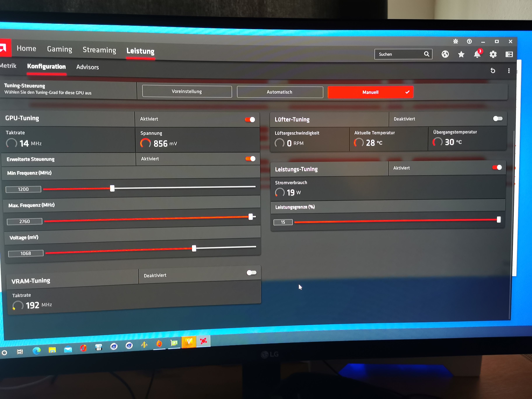532x399 pixels.
Task: Select the Leistung tab
Action: click(x=140, y=51)
